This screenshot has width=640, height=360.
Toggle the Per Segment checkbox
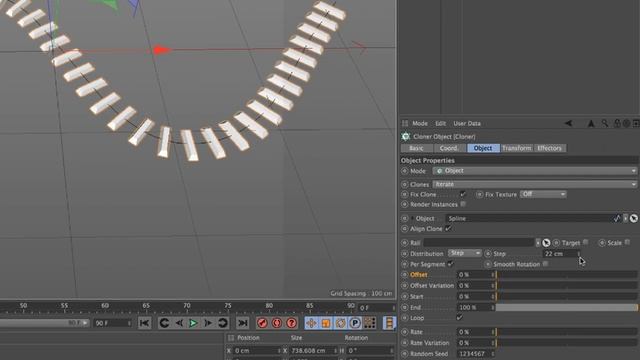click(451, 264)
